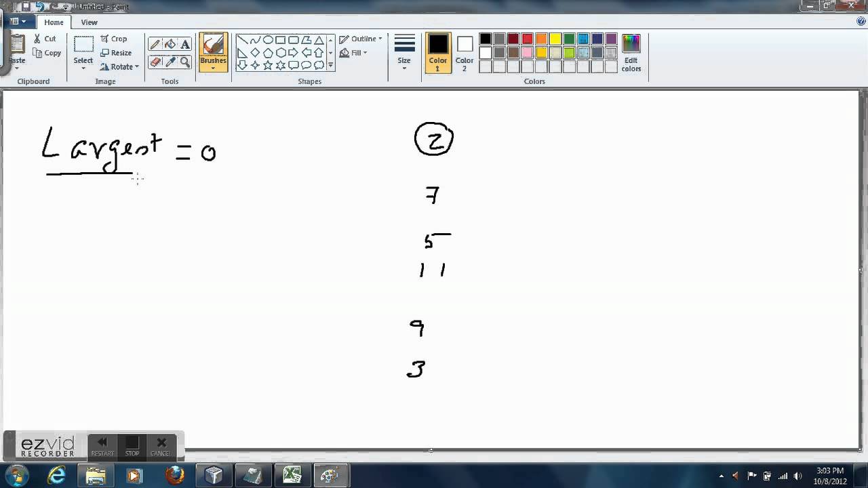Click the Windows Start button
868x488 pixels.
pyautogui.click(x=16, y=474)
